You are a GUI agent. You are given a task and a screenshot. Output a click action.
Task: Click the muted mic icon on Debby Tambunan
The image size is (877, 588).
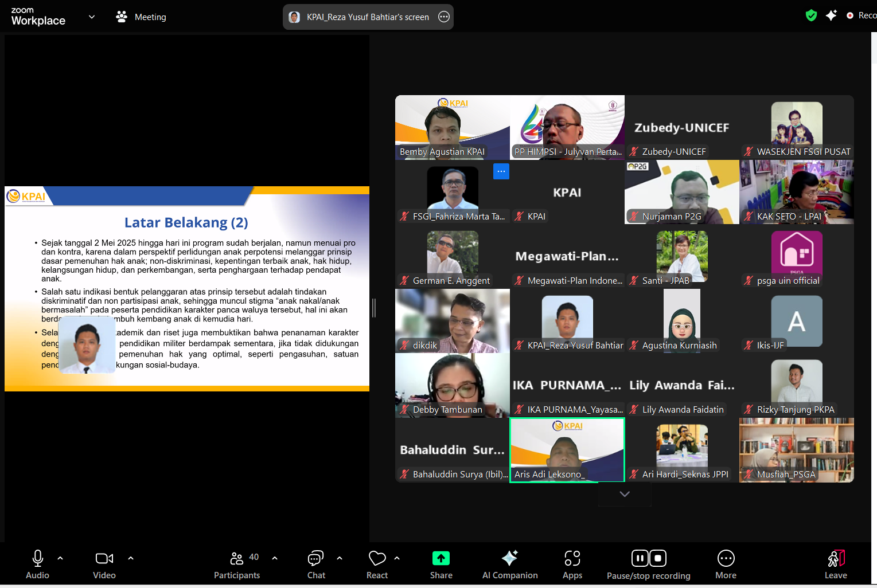[404, 410]
